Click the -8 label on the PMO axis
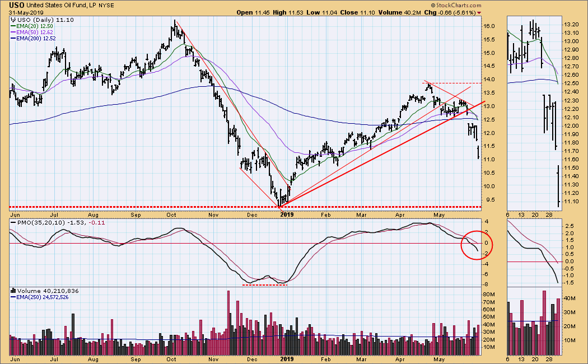This screenshot has width=588, height=364. pyautogui.click(x=486, y=284)
